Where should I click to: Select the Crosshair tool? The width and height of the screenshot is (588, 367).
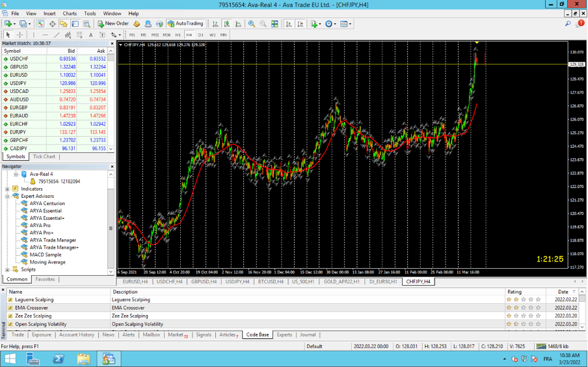[x=20, y=35]
